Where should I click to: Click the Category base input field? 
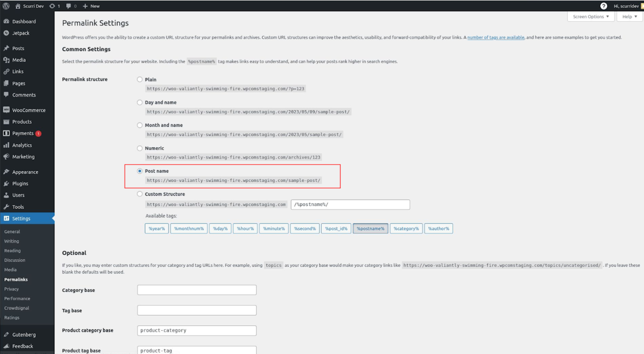click(x=197, y=290)
